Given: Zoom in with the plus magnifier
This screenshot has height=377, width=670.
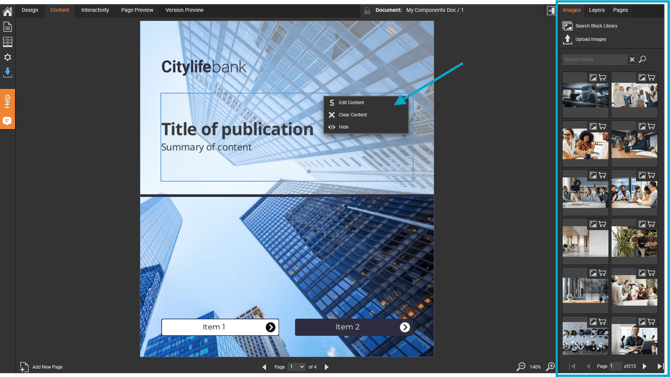Looking at the screenshot, I should 551,366.
